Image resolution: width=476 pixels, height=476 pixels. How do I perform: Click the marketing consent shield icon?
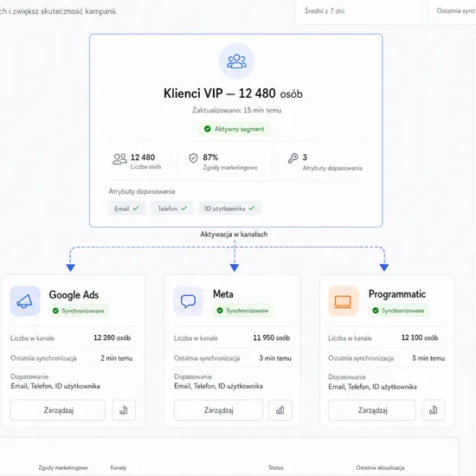click(x=193, y=158)
